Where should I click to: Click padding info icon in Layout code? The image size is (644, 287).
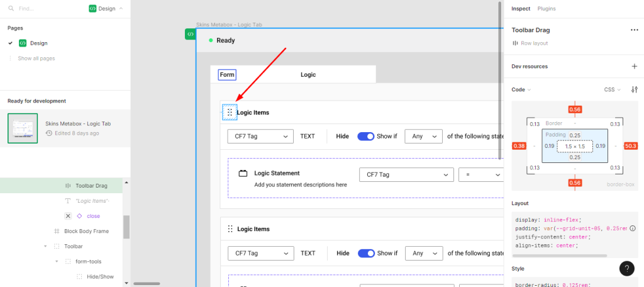click(633, 228)
